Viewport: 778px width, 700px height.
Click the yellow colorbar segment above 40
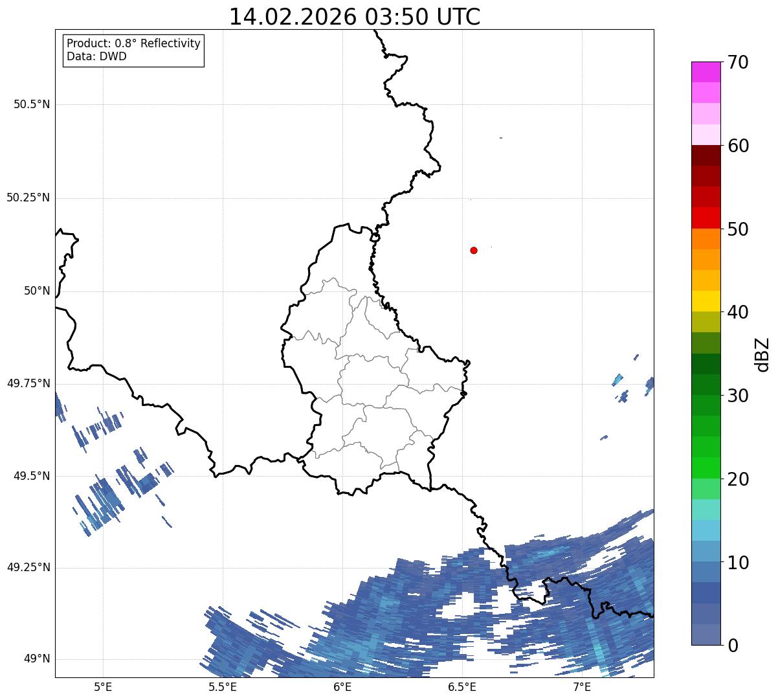706,301
